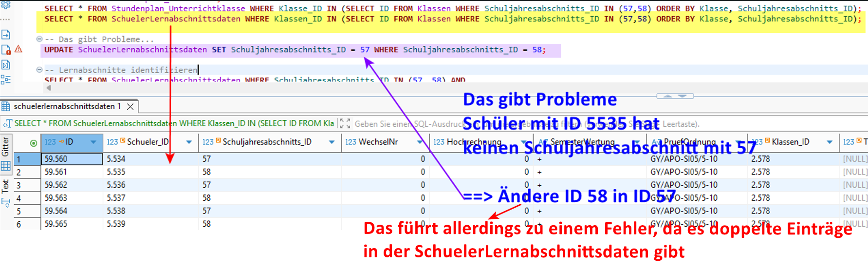Click the Schueler_ID cell 5.537

pos(150,198)
